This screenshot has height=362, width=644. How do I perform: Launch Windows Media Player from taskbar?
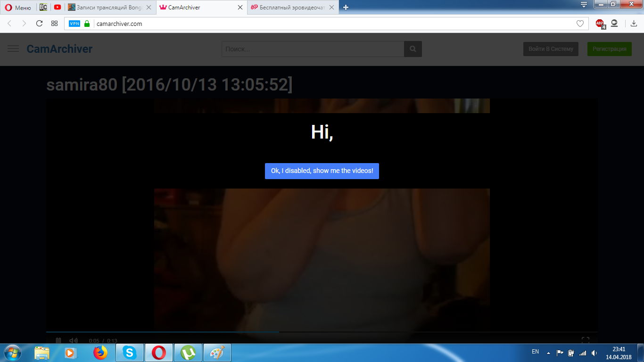pyautogui.click(x=70, y=353)
